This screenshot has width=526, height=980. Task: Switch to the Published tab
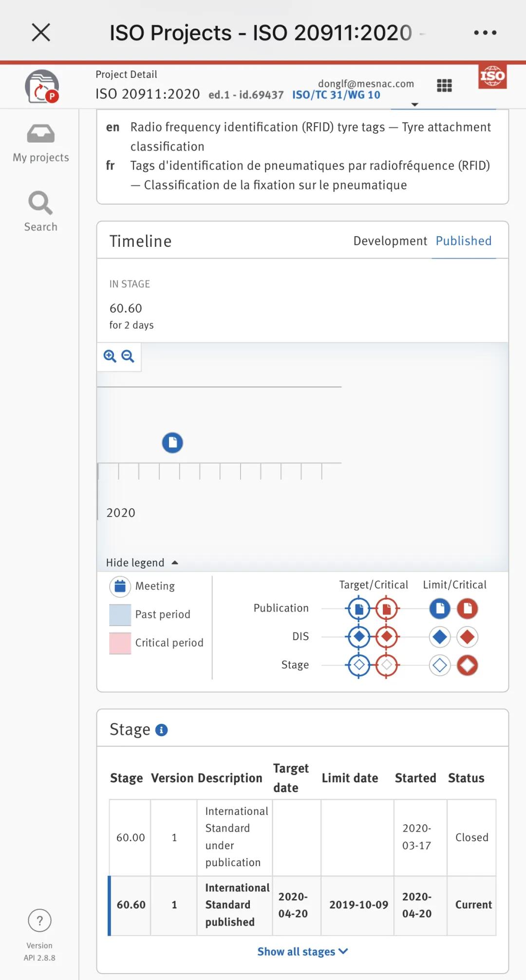pos(463,241)
